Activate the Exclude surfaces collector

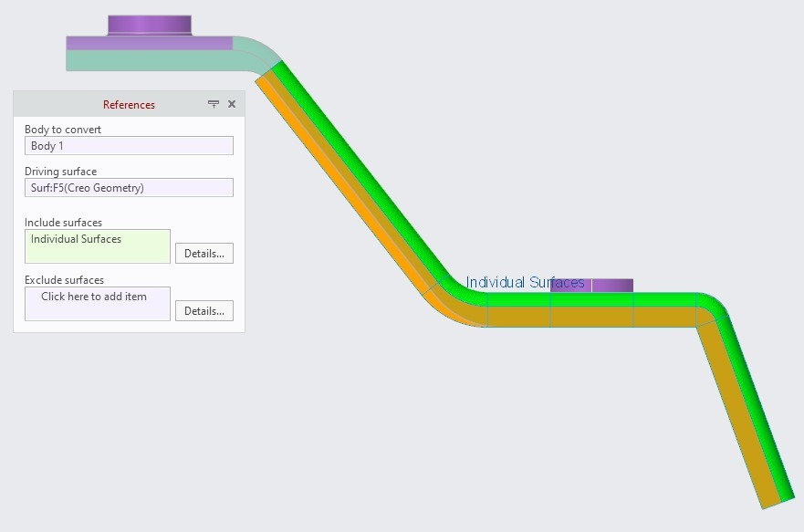point(98,304)
